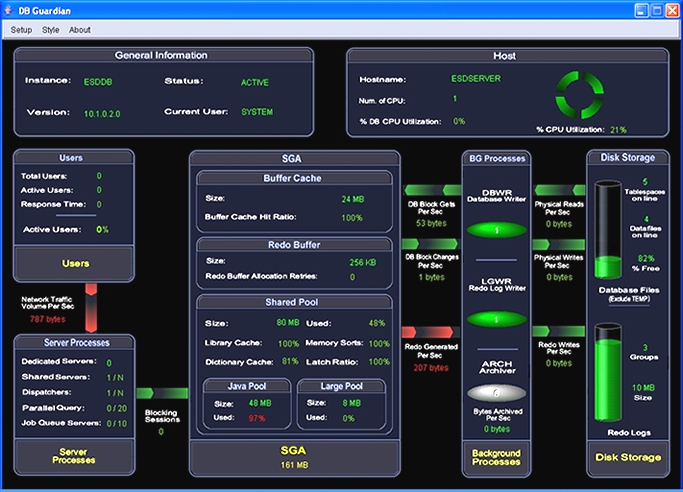Open the Style menu
The image size is (683, 492).
(x=51, y=30)
